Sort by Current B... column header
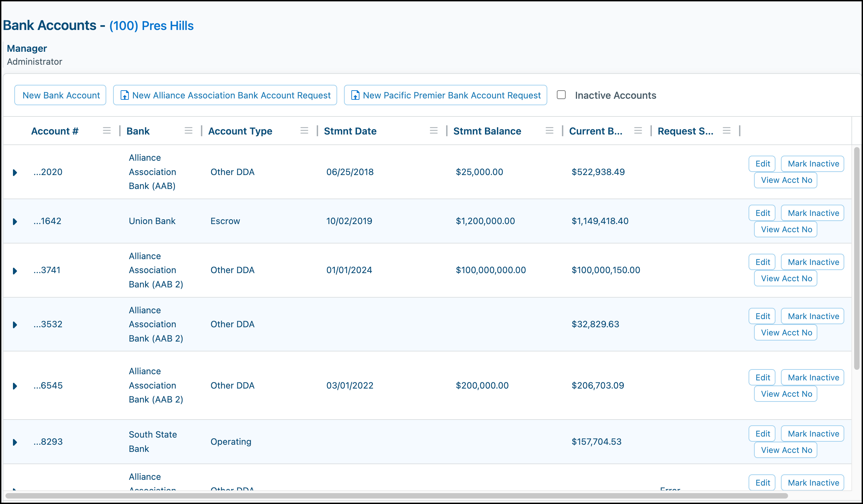 [596, 131]
